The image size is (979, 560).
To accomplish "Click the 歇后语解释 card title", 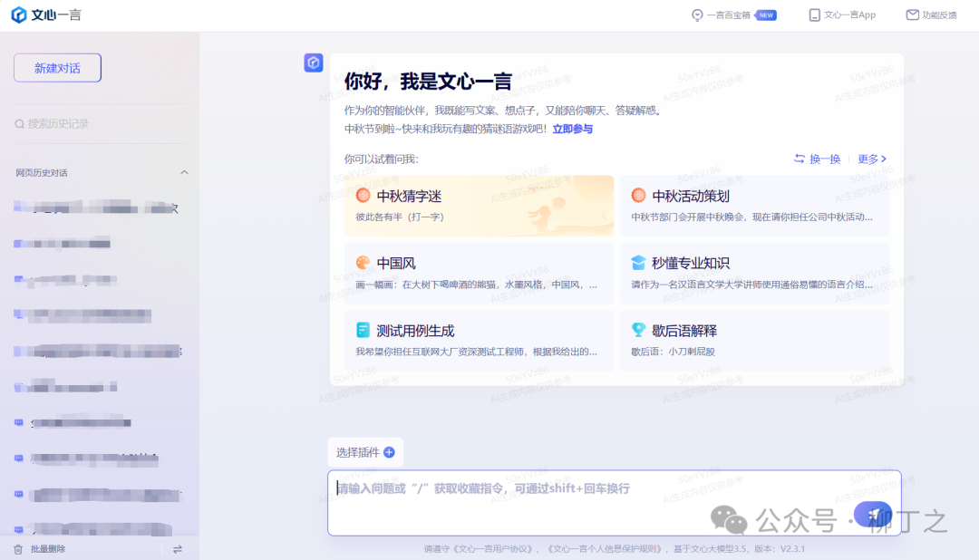I will 684,330.
